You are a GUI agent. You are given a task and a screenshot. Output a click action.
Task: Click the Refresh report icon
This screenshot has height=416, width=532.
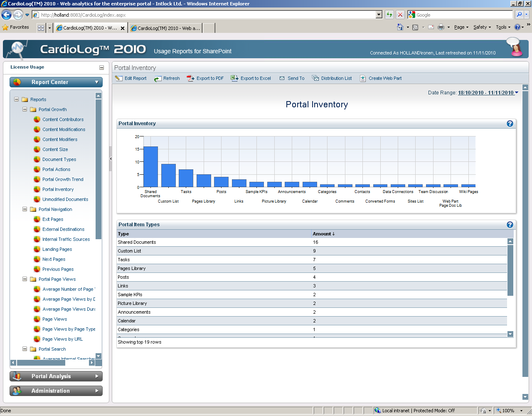(158, 79)
